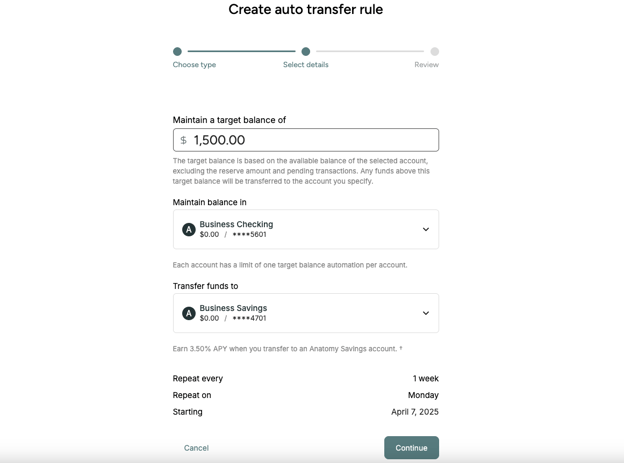Change the Repeat every 1 week value
The image size is (624, 463).
tap(425, 379)
